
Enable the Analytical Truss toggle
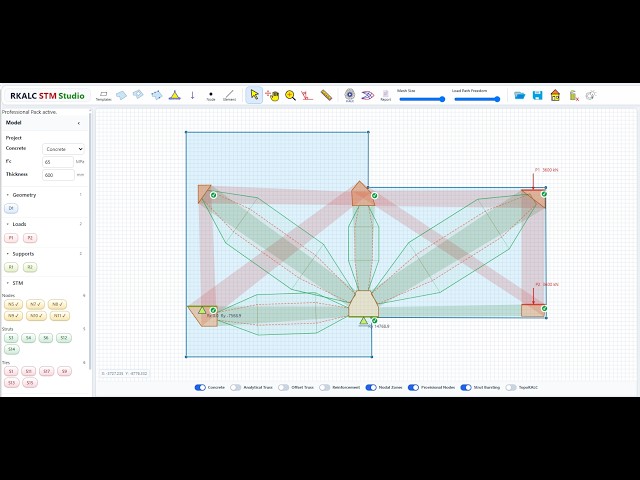pos(236,387)
